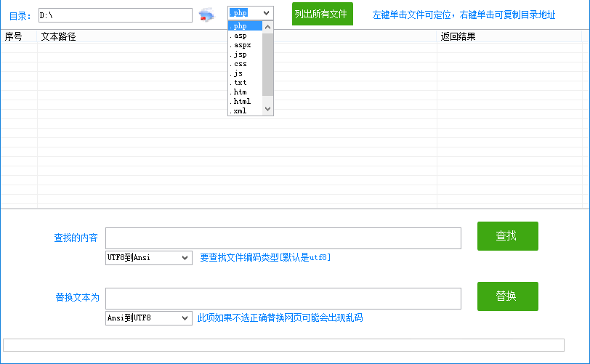Focus the 替换文本为 replacement text field
The width and height of the screenshot is (590, 364).
[283, 299]
